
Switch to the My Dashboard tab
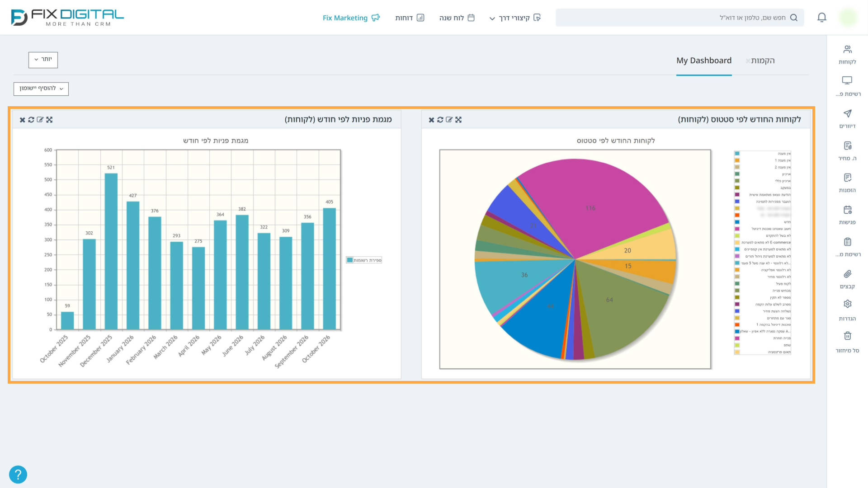tap(704, 61)
